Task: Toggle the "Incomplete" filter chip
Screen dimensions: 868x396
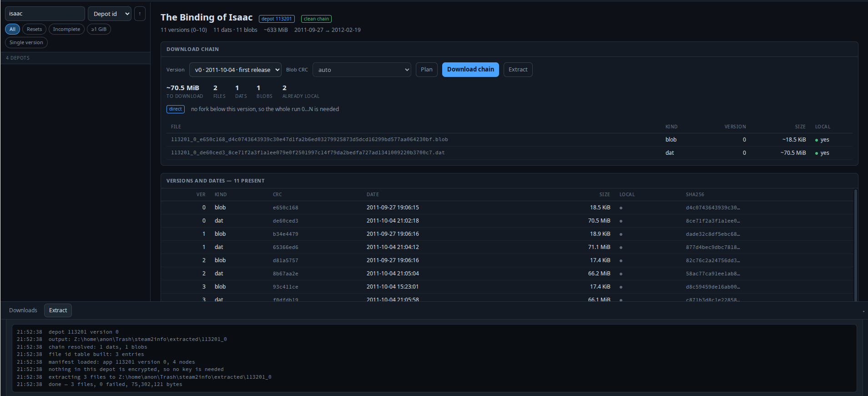Action: 66,29
